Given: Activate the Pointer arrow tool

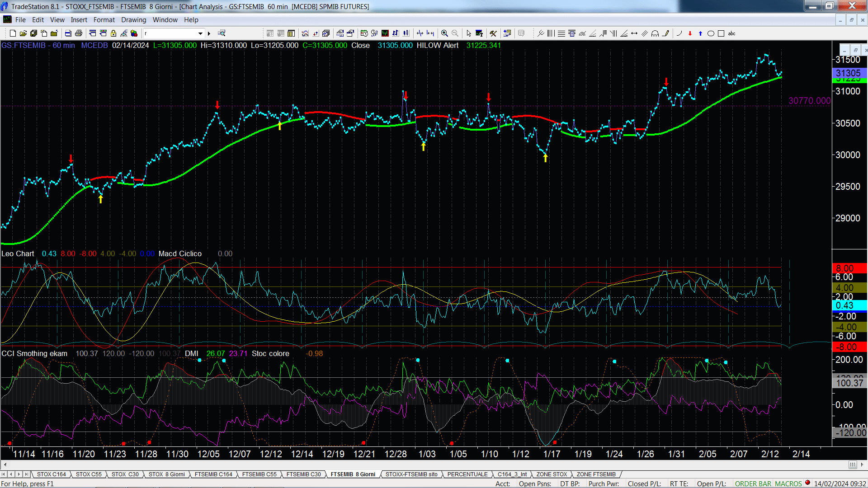Looking at the screenshot, I should 469,33.
